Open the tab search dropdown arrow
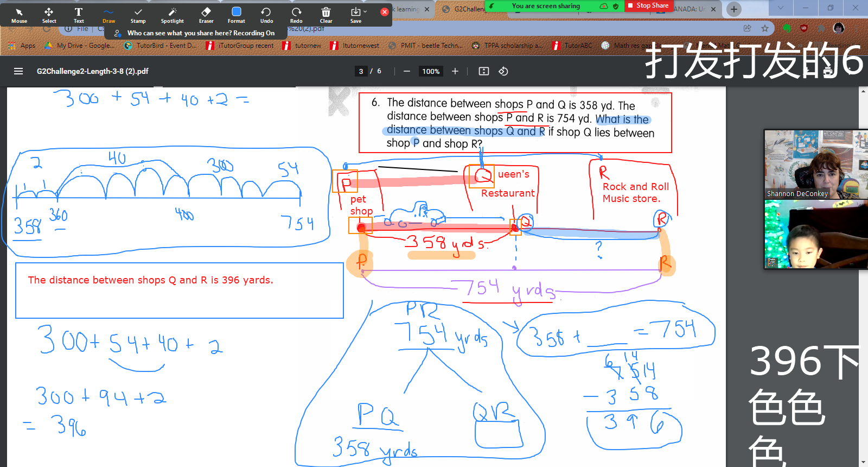Viewport: 868px width, 467px height. click(781, 8)
